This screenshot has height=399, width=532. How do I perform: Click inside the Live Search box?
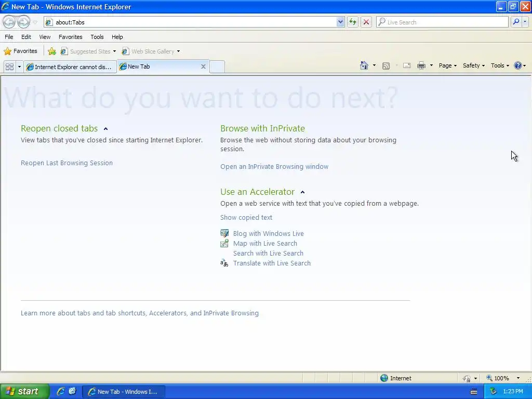[x=442, y=22]
